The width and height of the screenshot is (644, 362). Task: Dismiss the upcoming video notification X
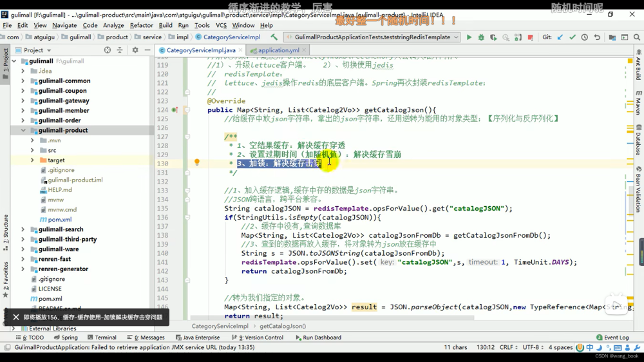point(15,317)
